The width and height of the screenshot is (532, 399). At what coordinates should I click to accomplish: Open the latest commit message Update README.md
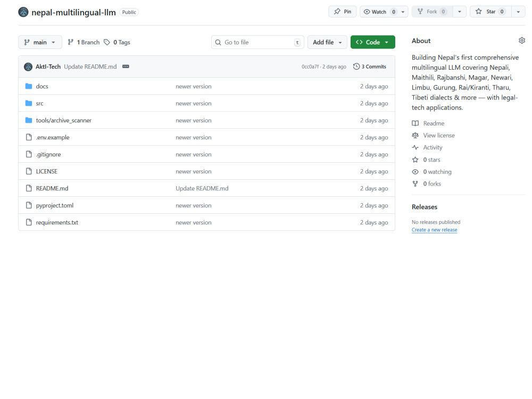coord(90,66)
